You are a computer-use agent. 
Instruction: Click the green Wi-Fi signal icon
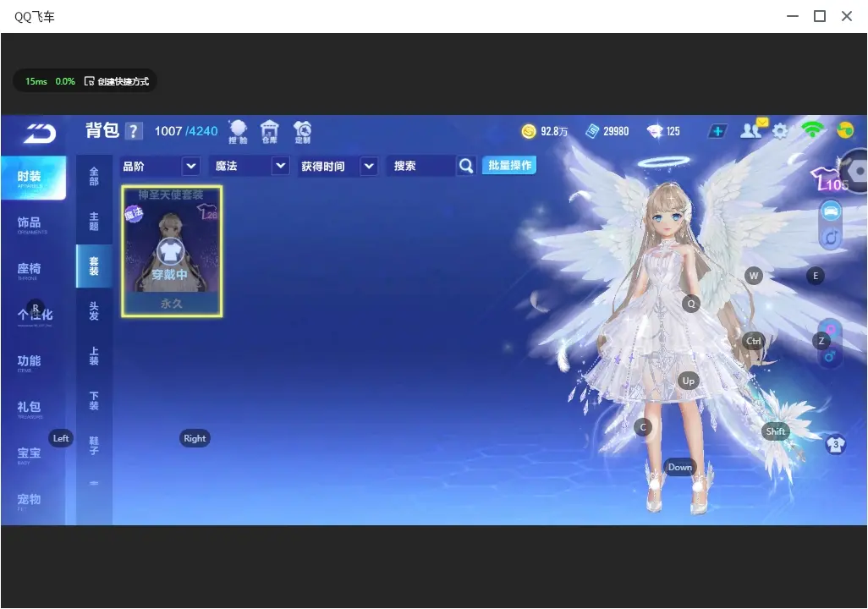pyautogui.click(x=812, y=129)
